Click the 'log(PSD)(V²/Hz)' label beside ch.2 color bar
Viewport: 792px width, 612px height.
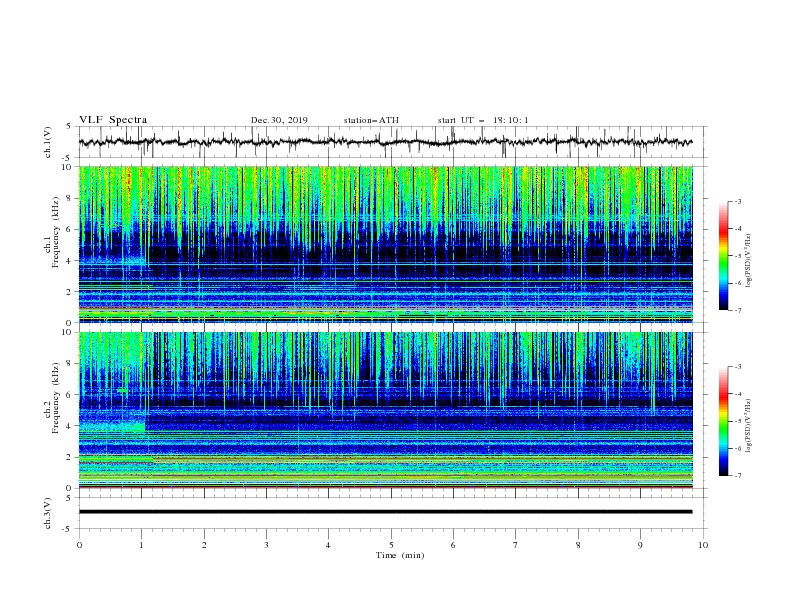click(749, 425)
